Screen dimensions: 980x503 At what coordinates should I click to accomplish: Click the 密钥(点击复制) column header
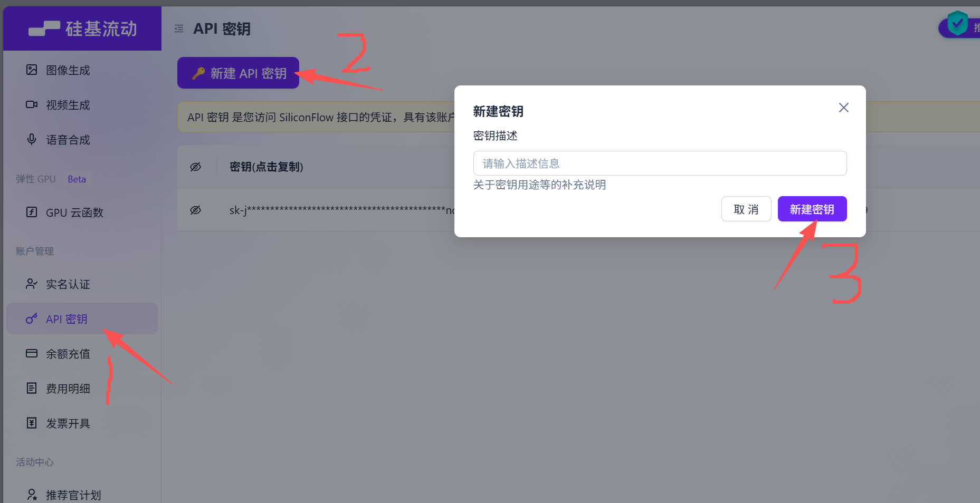tap(267, 167)
